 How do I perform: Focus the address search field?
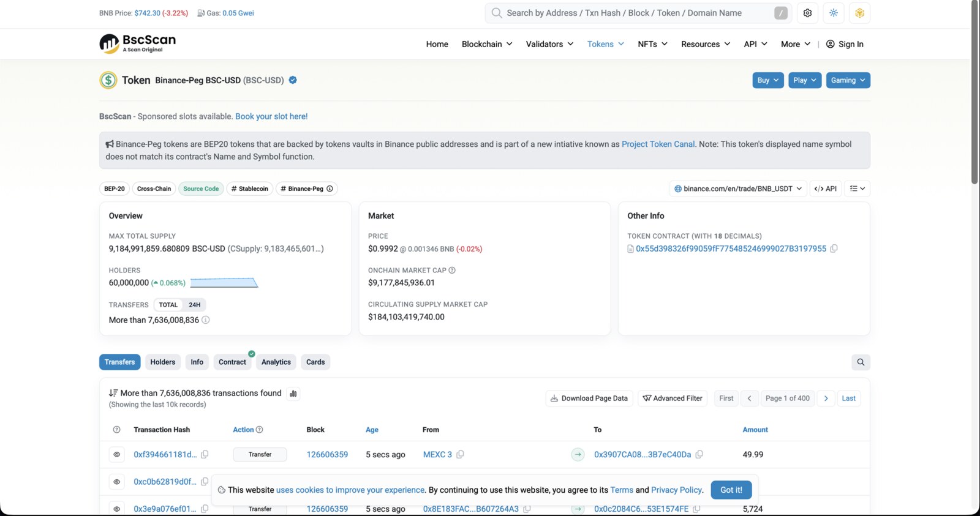pos(638,13)
